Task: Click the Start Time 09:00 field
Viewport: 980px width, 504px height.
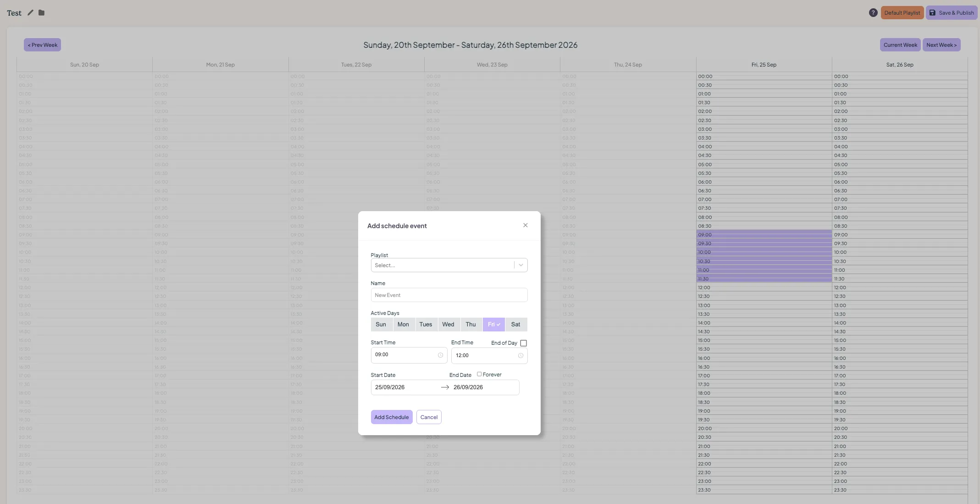Action: coord(409,355)
